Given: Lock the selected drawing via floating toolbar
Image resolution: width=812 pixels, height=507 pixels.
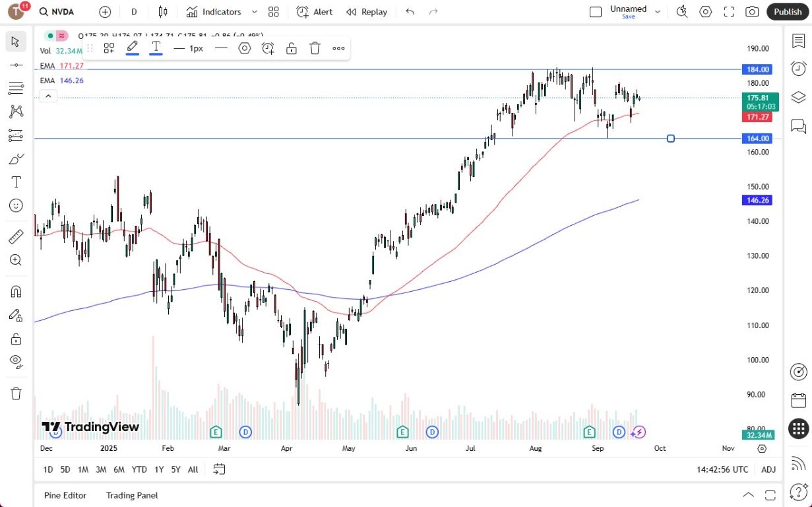Looking at the screenshot, I should tap(291, 48).
